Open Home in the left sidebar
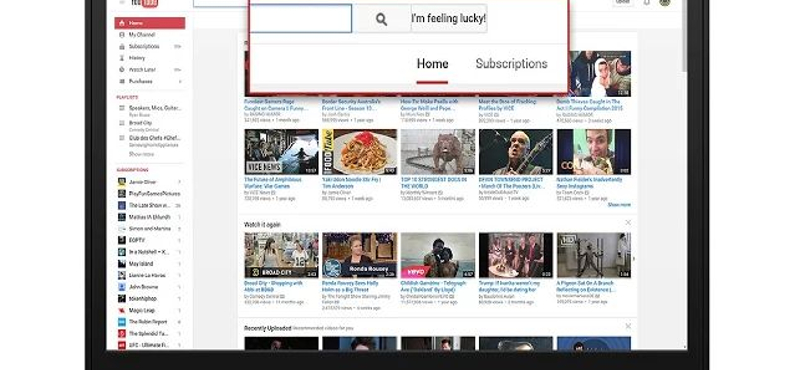Image resolution: width=800 pixels, height=370 pixels. pyautogui.click(x=150, y=23)
